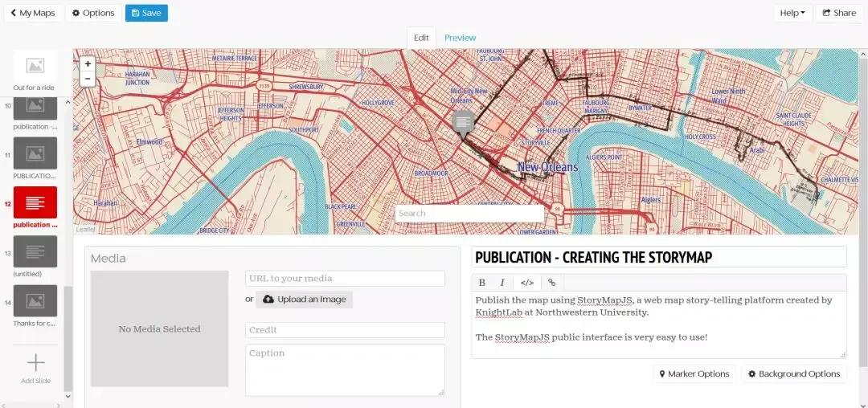868x408 pixels.
Task: Upload an Image for the slide
Action: point(304,299)
